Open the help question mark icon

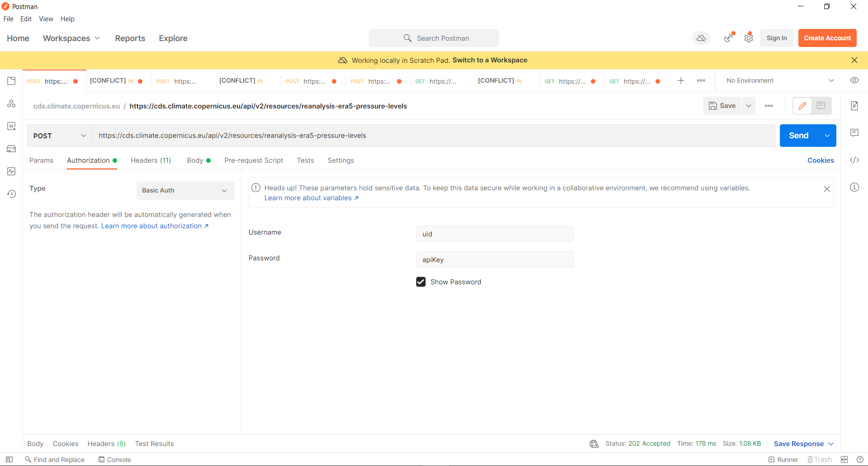coord(860,460)
